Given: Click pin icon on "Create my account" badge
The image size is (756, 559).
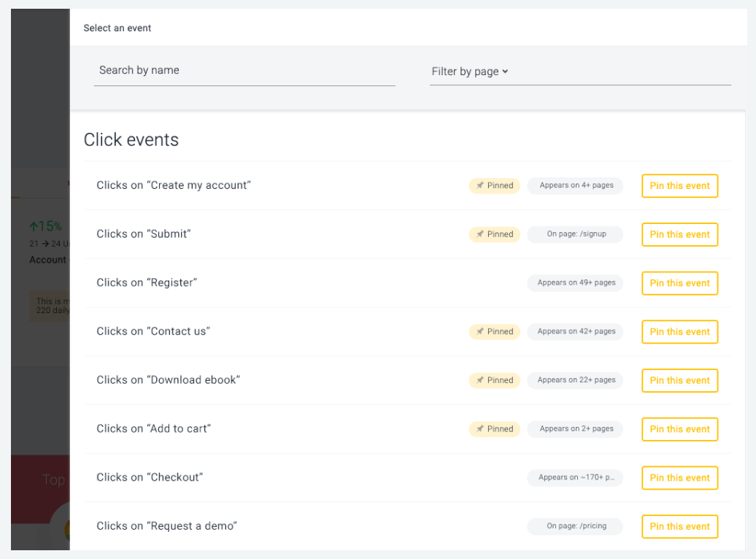Looking at the screenshot, I should click(x=480, y=186).
